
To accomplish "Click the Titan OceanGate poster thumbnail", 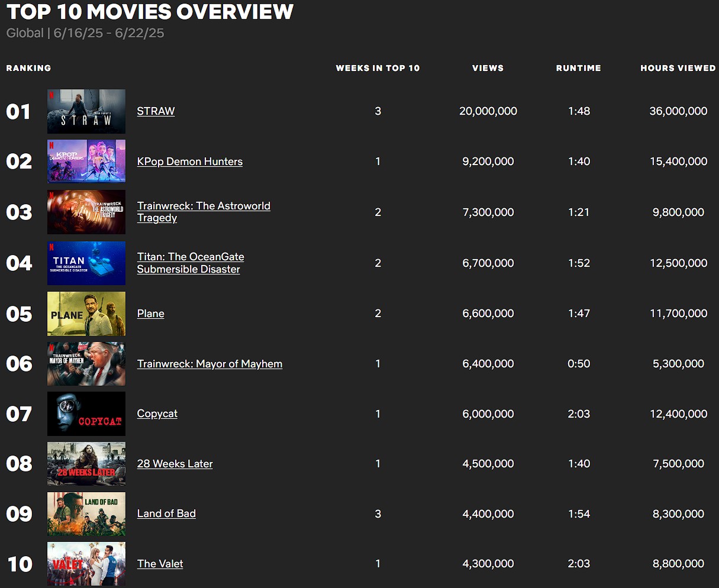I will (86, 263).
